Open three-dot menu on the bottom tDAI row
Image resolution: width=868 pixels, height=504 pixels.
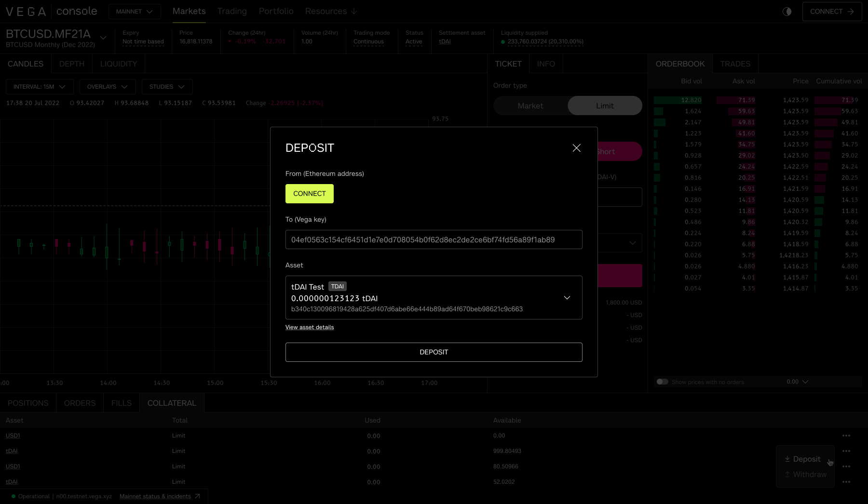tap(846, 481)
